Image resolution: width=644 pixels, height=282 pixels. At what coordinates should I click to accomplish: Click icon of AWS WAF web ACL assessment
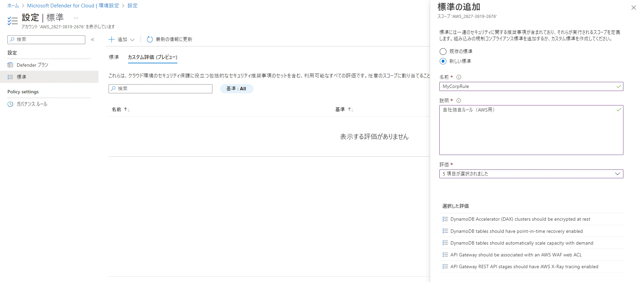click(445, 255)
